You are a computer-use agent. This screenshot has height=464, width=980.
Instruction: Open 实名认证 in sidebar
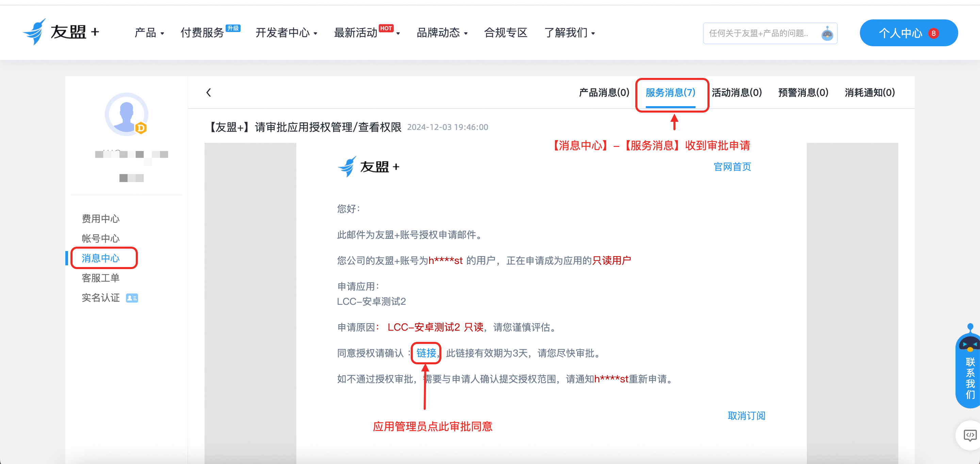tap(101, 298)
